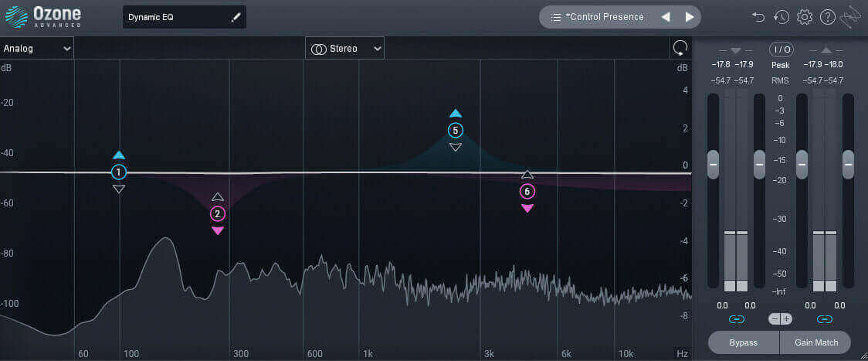Toggle the I/O meter button
Image resolution: width=868 pixels, height=361 pixels.
781,50
